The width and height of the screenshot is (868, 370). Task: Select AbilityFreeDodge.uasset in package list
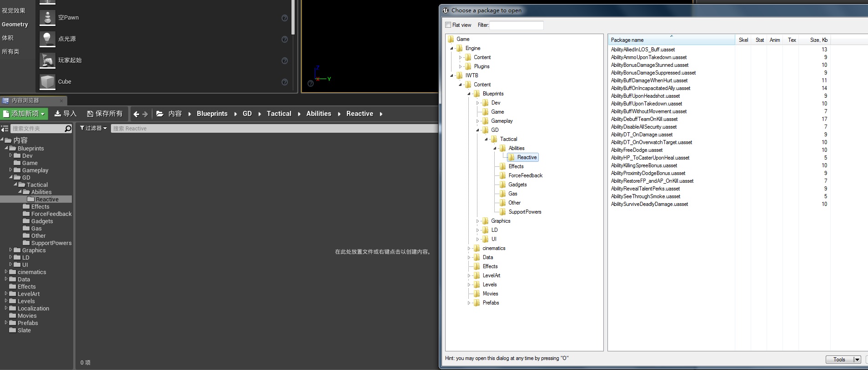[637, 150]
